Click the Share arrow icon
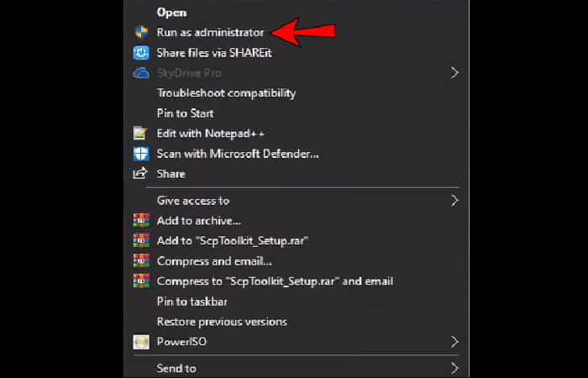Image resolution: width=588 pixels, height=378 pixels. click(x=140, y=173)
